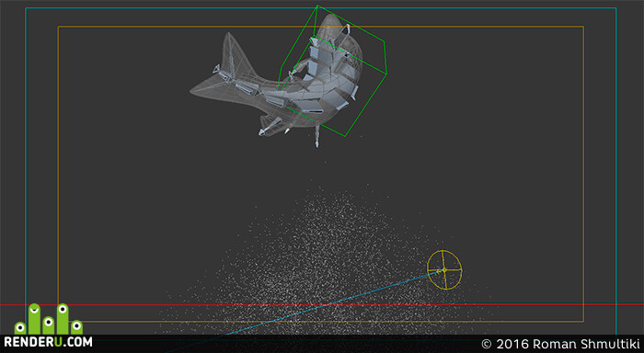Pick the top corner of green bounding box
Viewport: 644px width, 353px height.
[317, 6]
